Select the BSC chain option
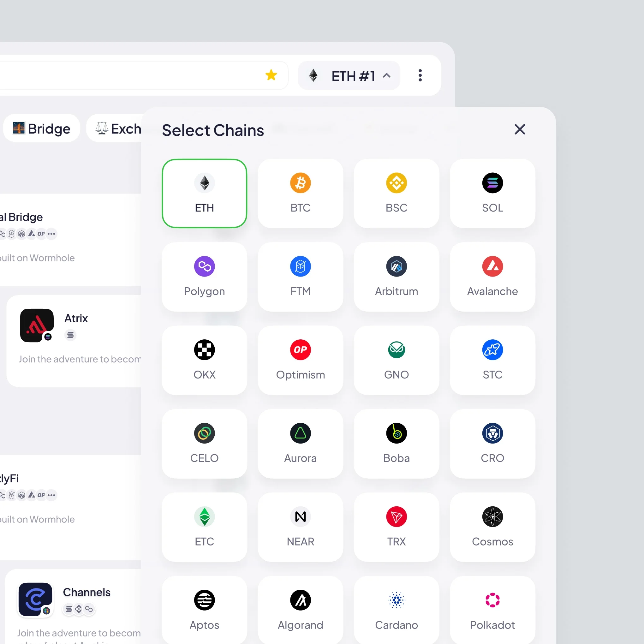The height and width of the screenshot is (644, 644). 396,192
